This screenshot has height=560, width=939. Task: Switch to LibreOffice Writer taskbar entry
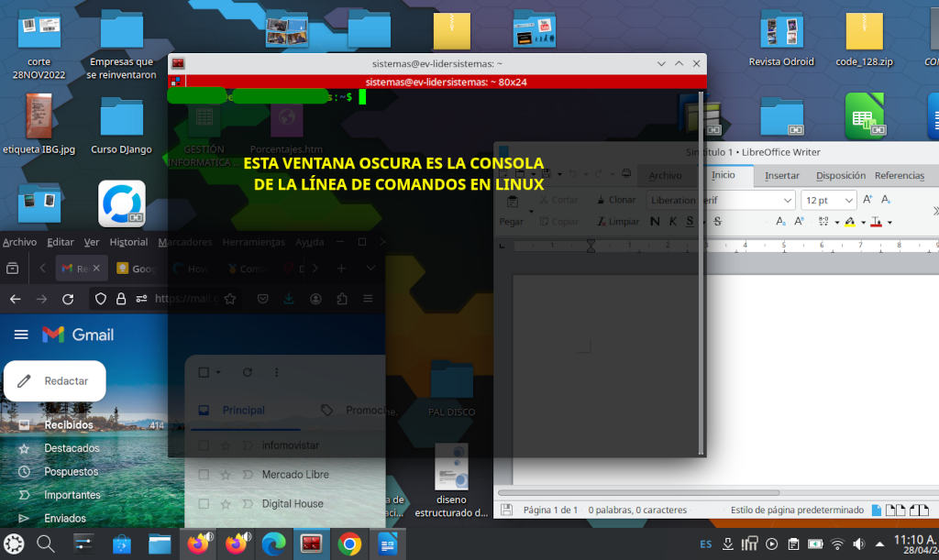[388, 544]
